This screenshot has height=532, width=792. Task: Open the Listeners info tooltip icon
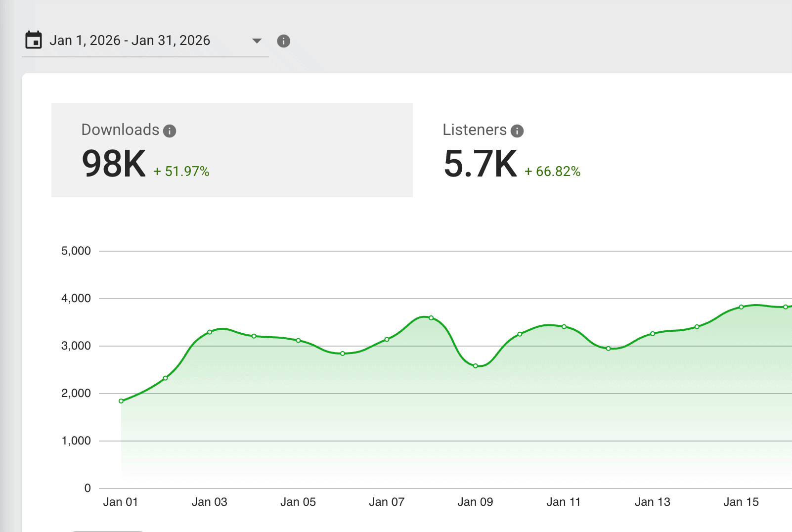point(517,131)
